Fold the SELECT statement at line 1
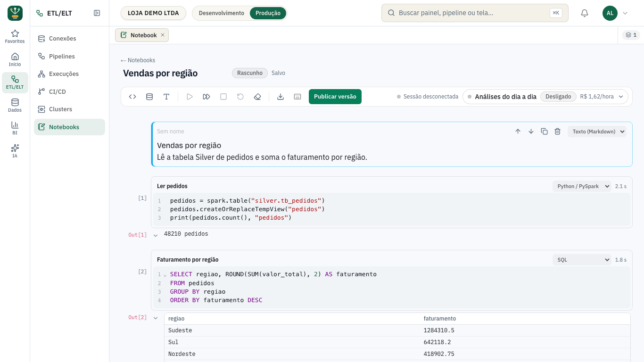 (165, 275)
